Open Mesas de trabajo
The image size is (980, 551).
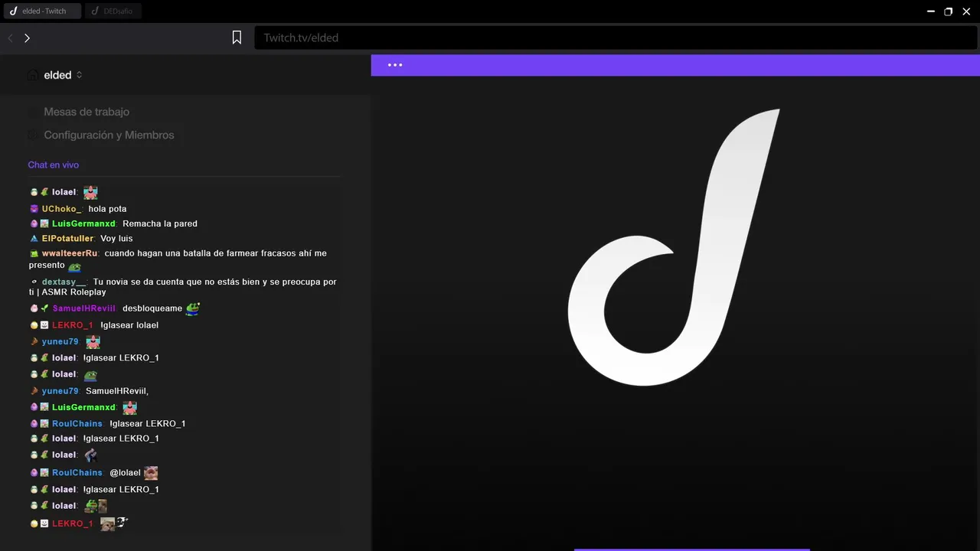point(87,112)
